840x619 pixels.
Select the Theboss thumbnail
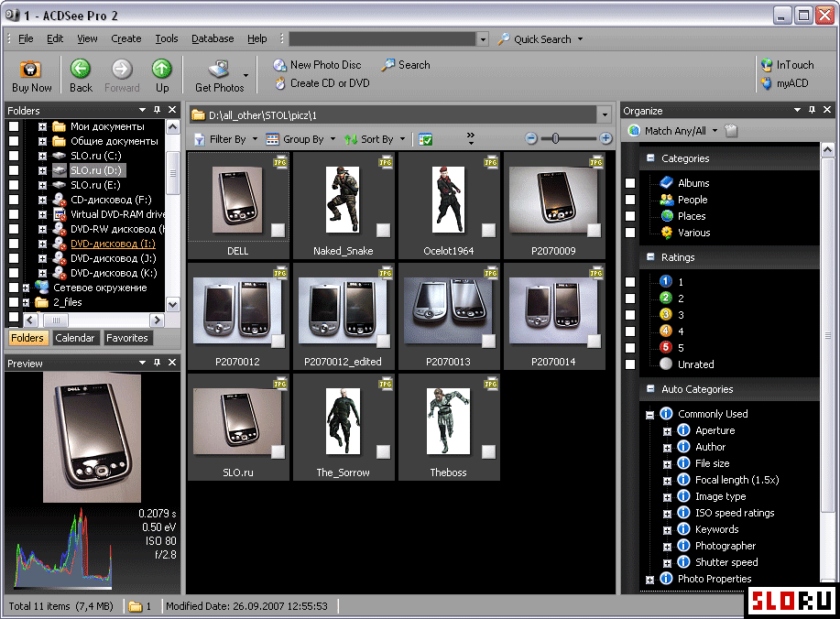(449, 427)
